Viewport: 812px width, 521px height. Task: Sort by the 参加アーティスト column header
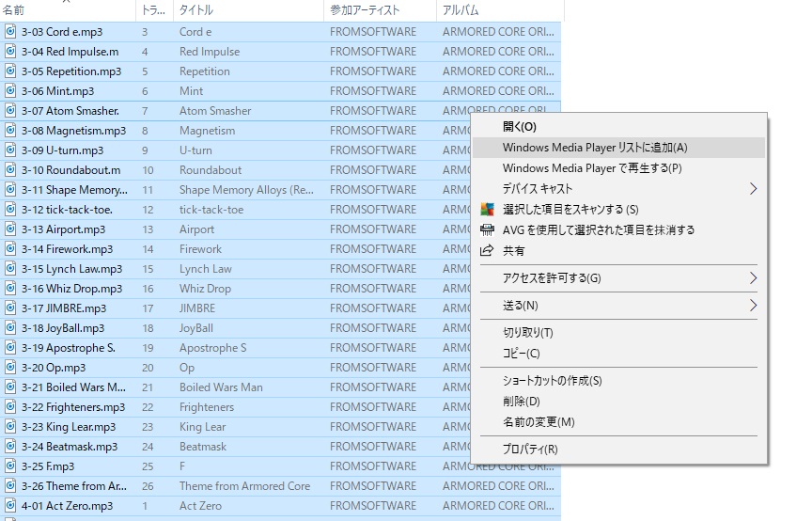(x=380, y=10)
